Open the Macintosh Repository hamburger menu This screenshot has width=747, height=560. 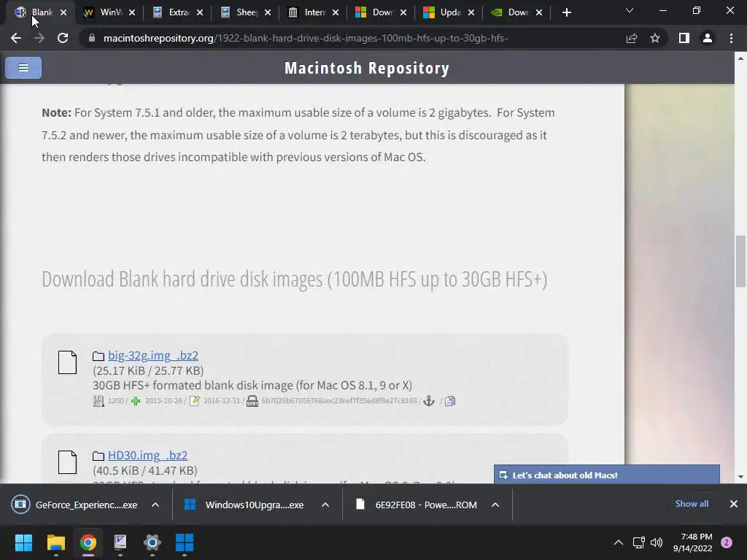(23, 68)
